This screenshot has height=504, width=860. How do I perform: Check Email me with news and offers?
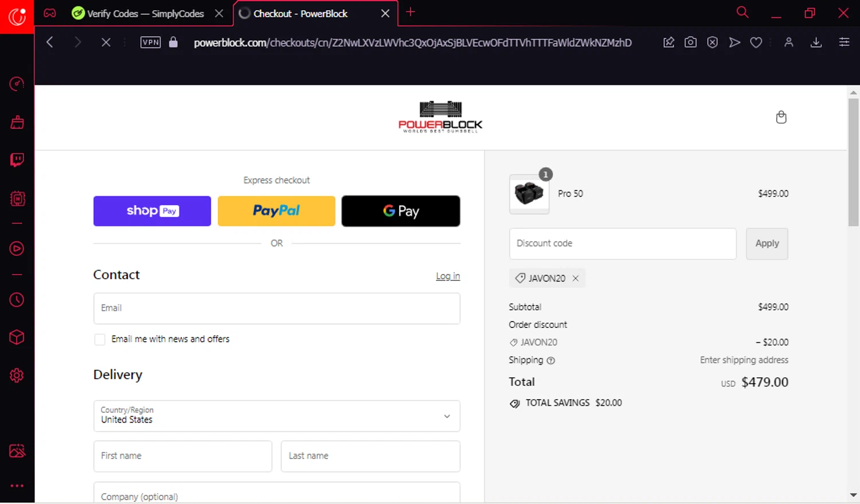point(100,339)
